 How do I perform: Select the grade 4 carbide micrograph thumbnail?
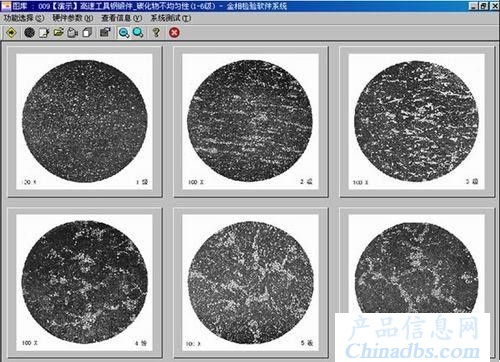[x=85, y=282]
